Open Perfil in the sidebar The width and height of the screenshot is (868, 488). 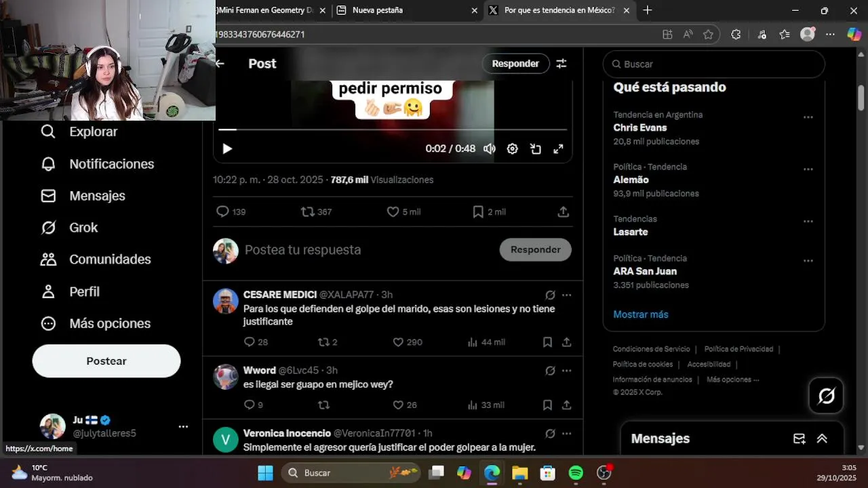click(x=70, y=291)
